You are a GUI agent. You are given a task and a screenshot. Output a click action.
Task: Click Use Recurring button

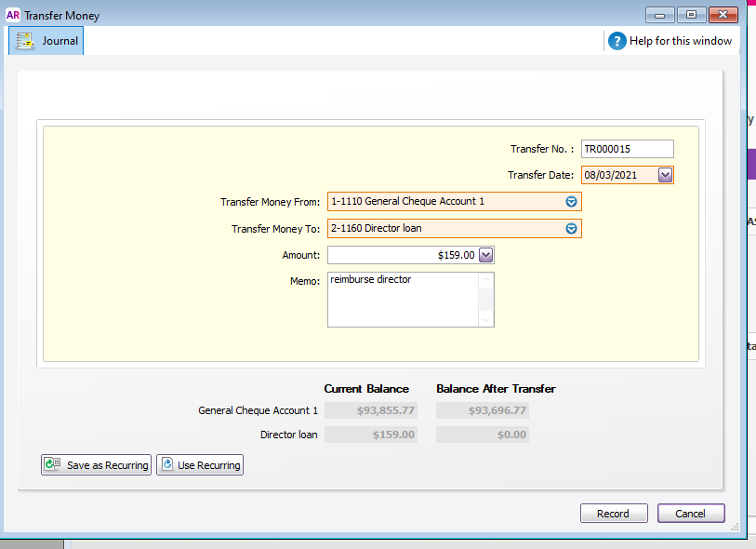[200, 465]
